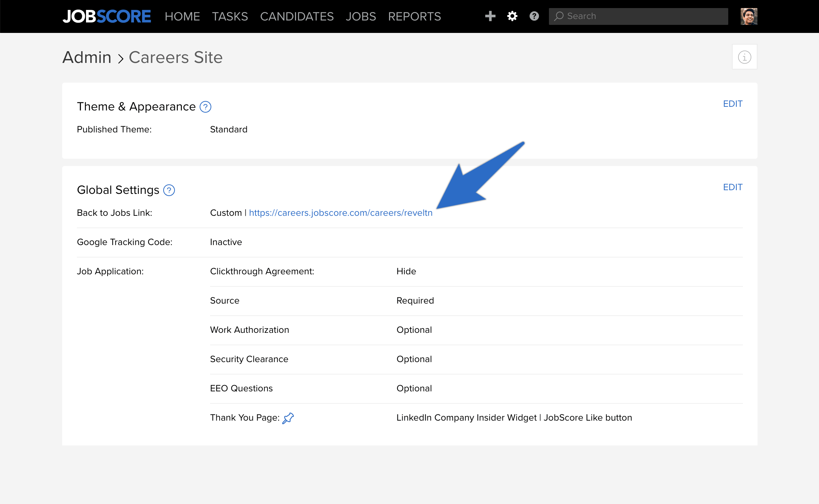Screen dimensions: 819x504
Task: Click 'Optional' value for EEO Questions
Action: click(x=414, y=388)
